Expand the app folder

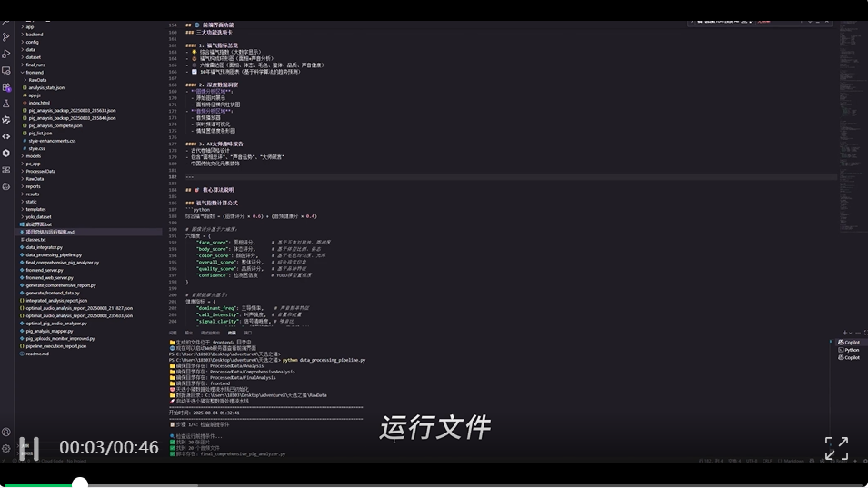click(29, 26)
